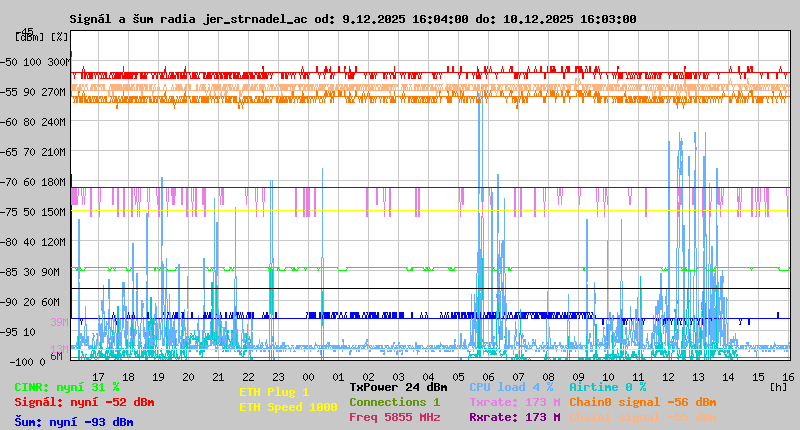
Task: Click the 'TxPower 24 dBm' legend entry
Action: [x=398, y=387]
